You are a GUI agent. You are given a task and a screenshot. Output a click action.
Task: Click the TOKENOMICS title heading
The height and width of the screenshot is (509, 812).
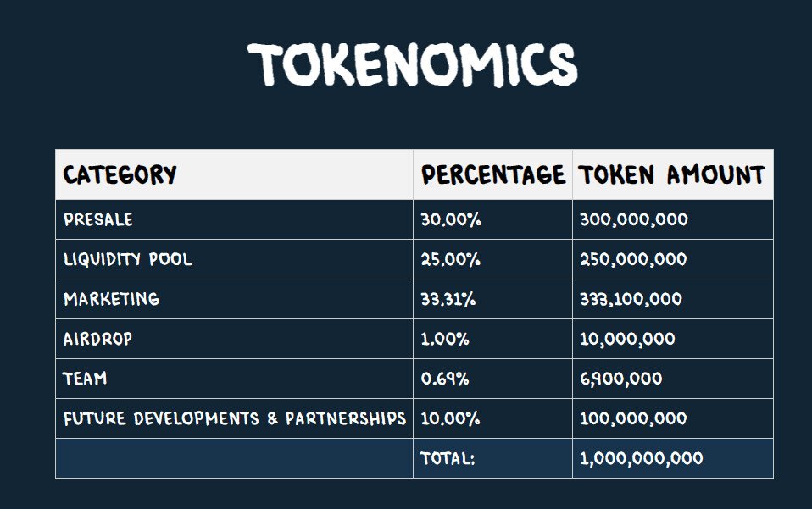click(x=412, y=64)
